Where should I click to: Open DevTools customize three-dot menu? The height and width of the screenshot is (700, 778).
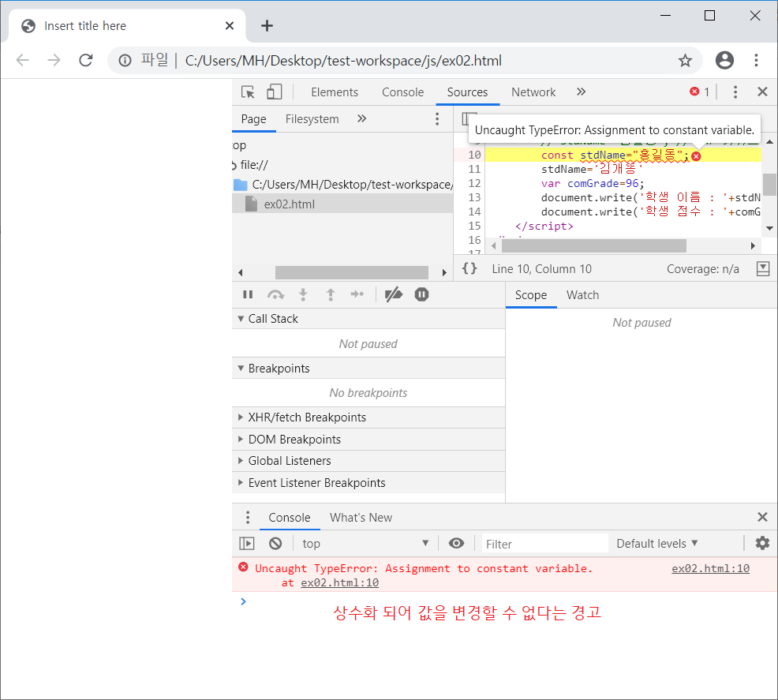tap(735, 92)
